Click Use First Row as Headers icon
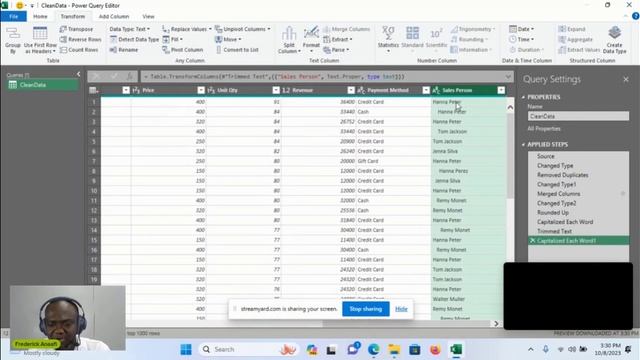640x360 pixels. 40,40
